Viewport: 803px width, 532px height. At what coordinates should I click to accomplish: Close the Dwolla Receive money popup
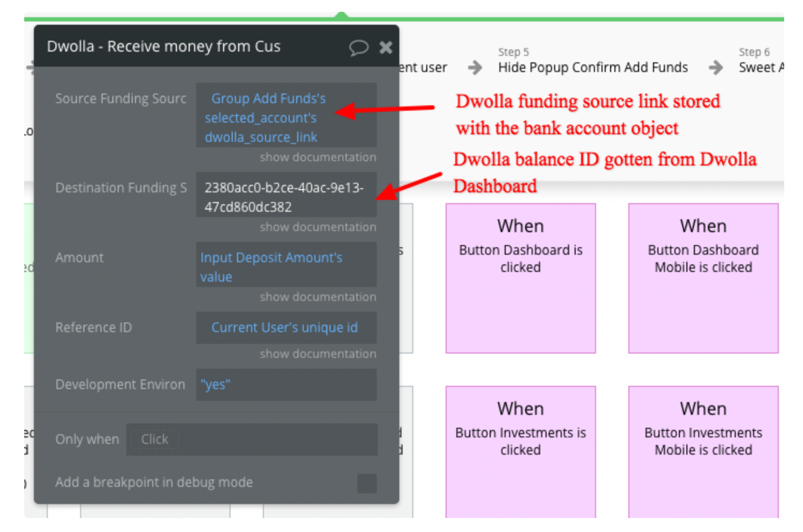click(386, 48)
